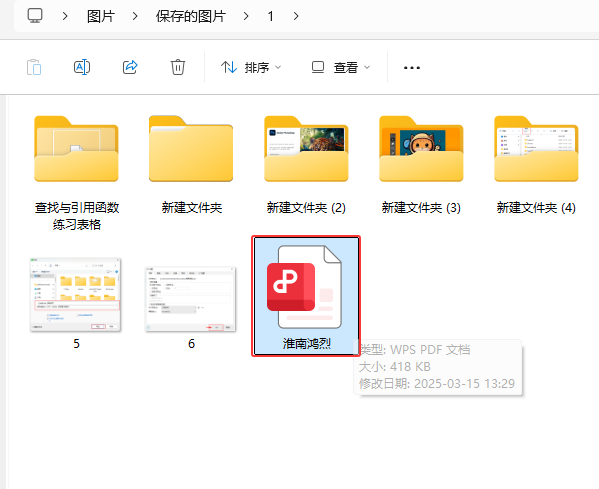Select the 新建文件夹 (4) folder icon

(x=536, y=149)
